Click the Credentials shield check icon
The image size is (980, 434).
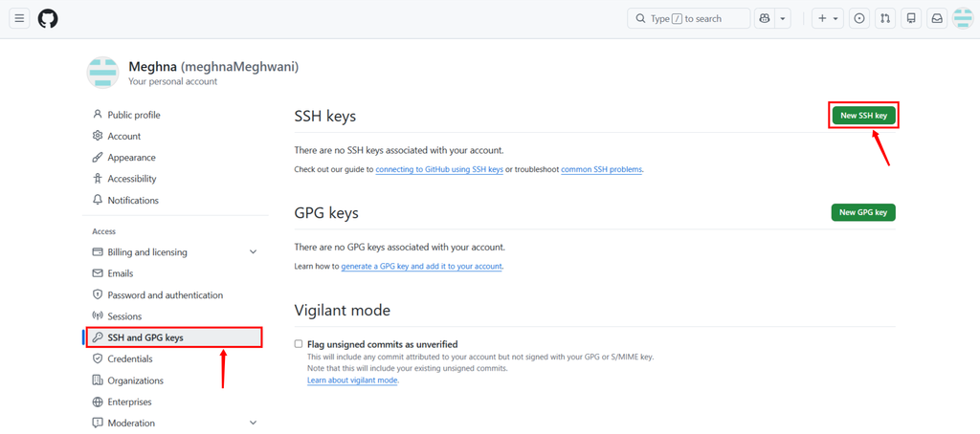coord(97,358)
